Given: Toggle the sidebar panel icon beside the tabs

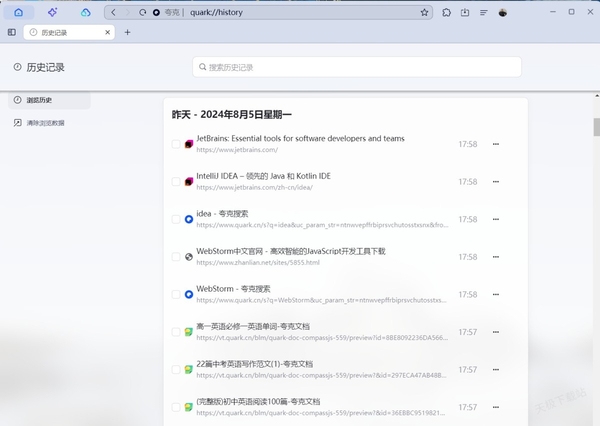Looking at the screenshot, I should click(x=12, y=32).
